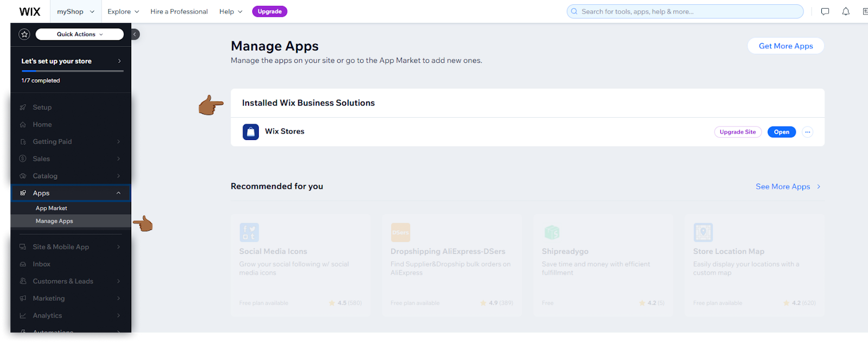This screenshot has width=868, height=343.
Task: Click the Sales dollar icon
Action: (x=23, y=158)
